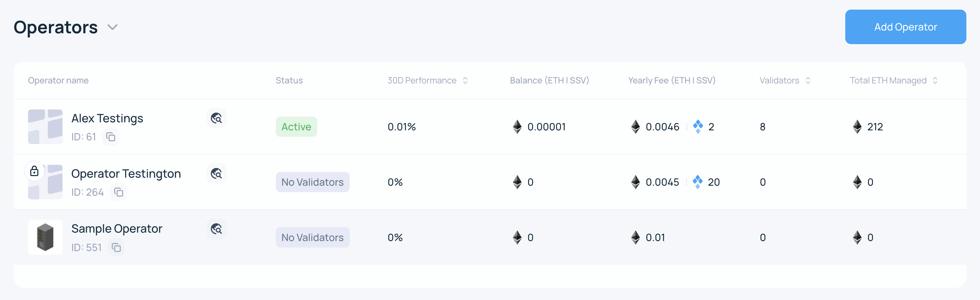The image size is (980, 300).
Task: Open explorer icon for Sample Operator
Action: pos(217,229)
